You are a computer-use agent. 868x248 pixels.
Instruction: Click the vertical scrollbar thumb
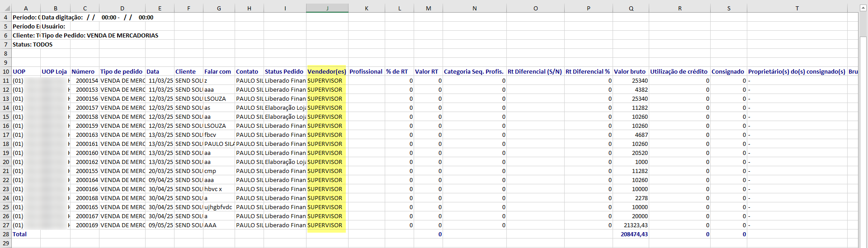coord(863,136)
